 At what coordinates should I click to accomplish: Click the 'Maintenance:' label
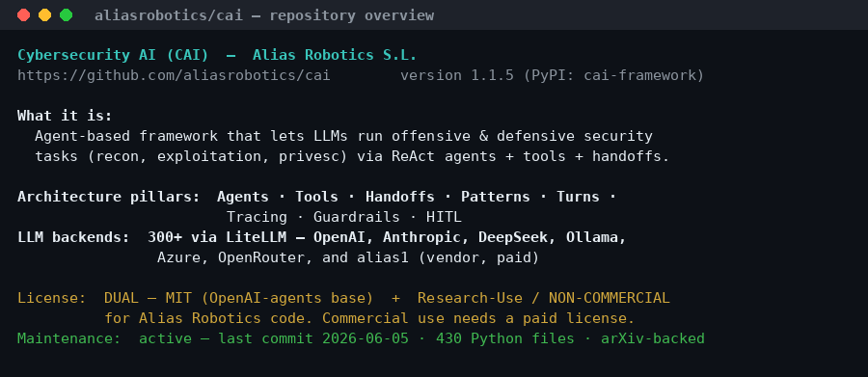69,338
